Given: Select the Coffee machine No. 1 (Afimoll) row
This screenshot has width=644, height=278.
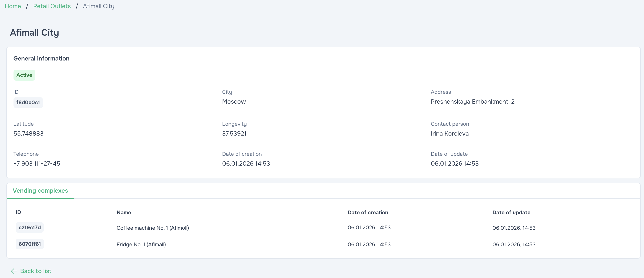Looking at the screenshot, I should 152,228.
